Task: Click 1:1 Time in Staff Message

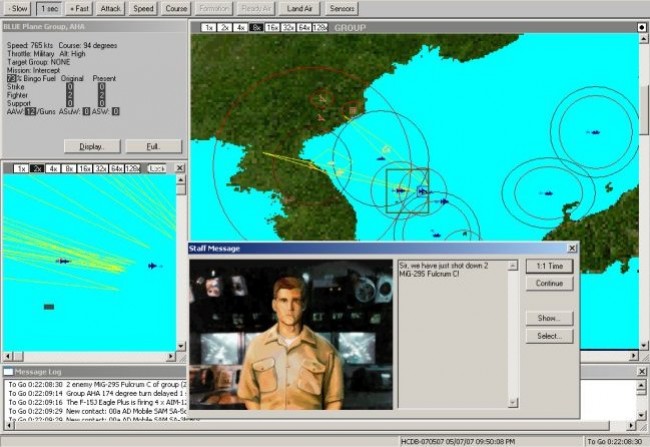Action: pyautogui.click(x=549, y=266)
